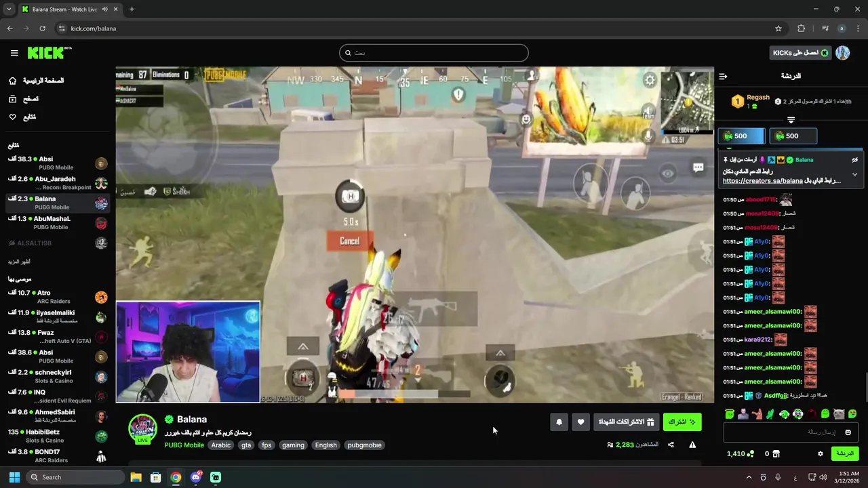Open chat settings gear
The image size is (868, 488).
[x=821, y=454]
